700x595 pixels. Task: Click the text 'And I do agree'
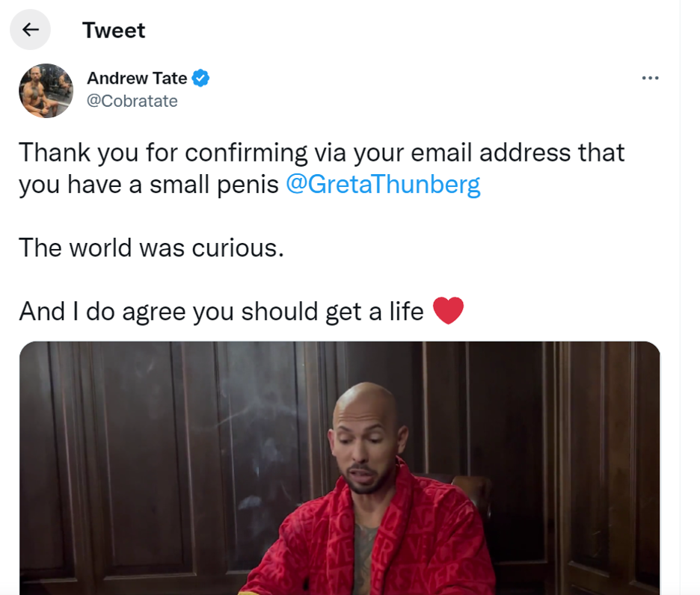pos(102,312)
